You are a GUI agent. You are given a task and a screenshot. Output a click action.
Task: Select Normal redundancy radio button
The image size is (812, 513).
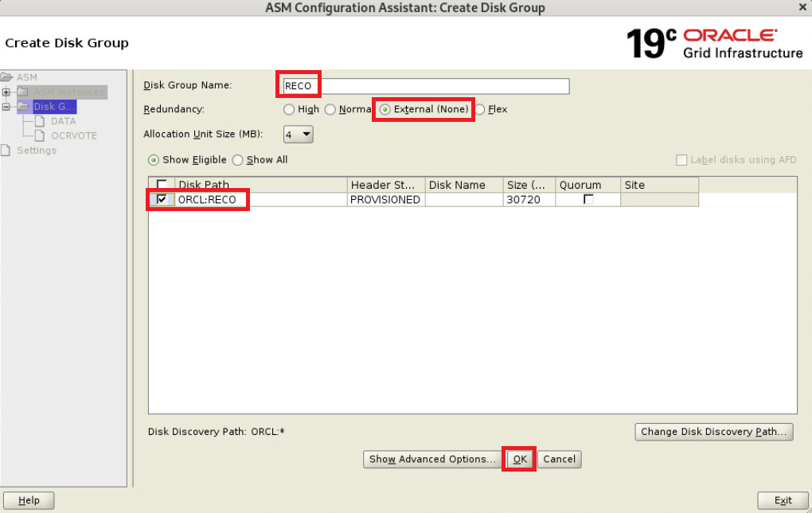(x=330, y=109)
